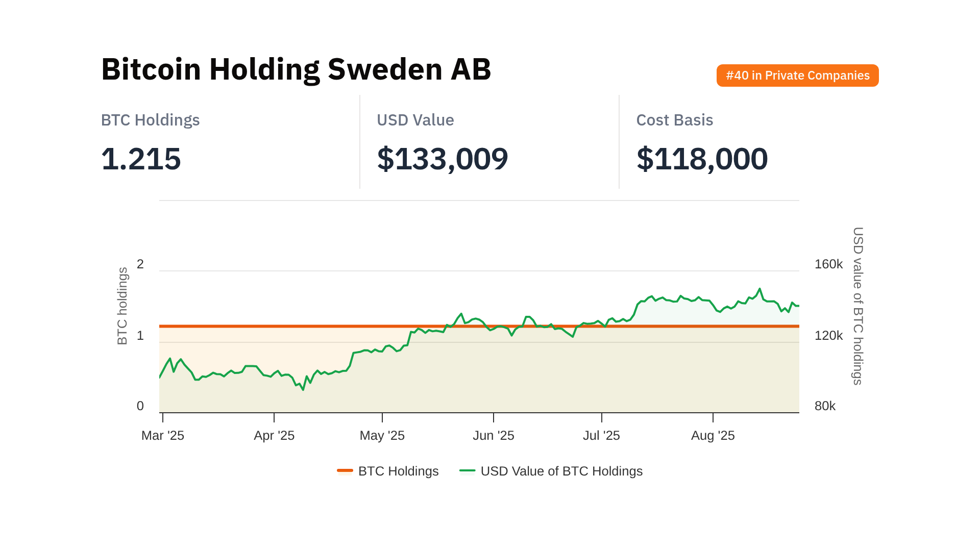Click the green legend line swatch
Viewport: 980px width, 551px height.
[x=467, y=470]
